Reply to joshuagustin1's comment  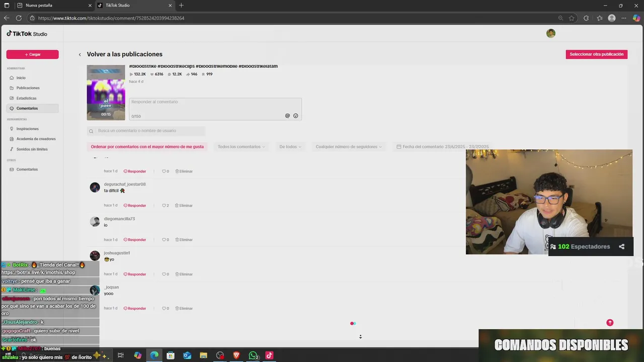[135, 274]
